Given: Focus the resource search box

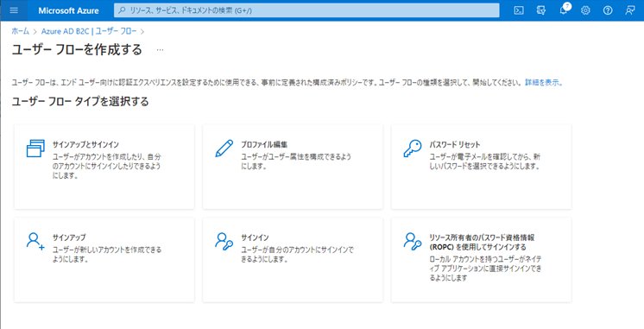Looking at the screenshot, I should 306,10.
